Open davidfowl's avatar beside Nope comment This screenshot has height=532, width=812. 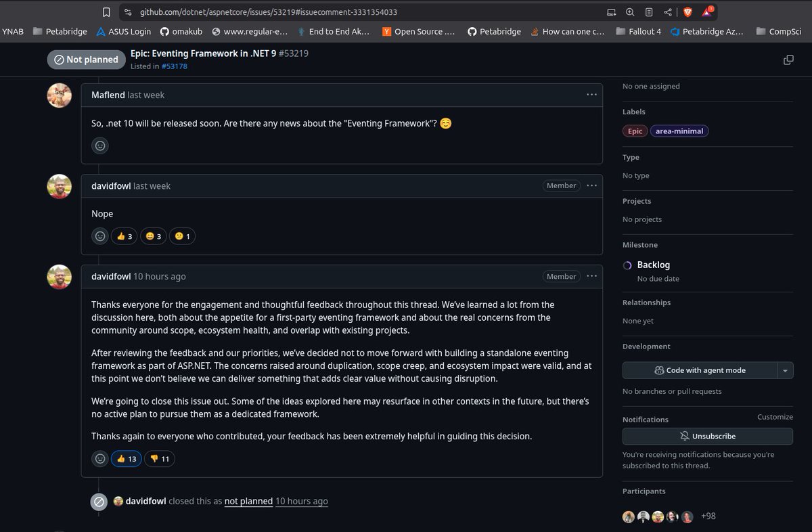tap(60, 186)
